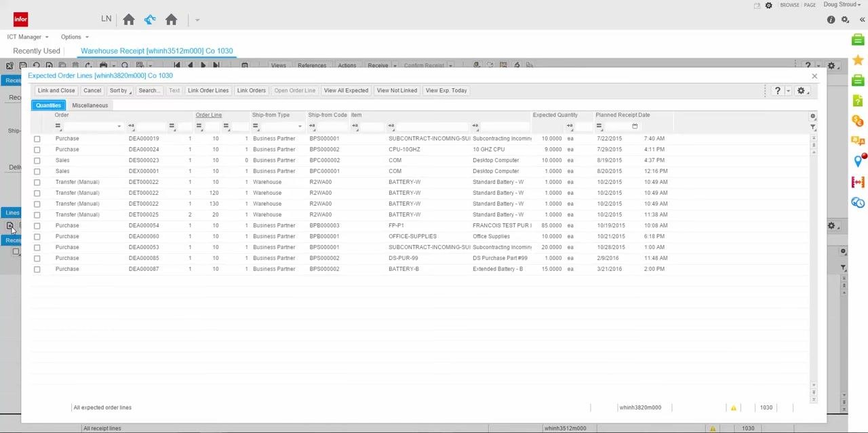Select the Warehouse Receipt [whinh3512m000] tab
The height and width of the screenshot is (433, 868).
[157, 51]
